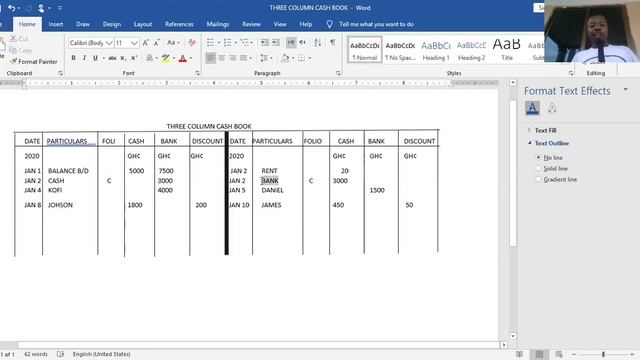Click Clear All Formatting icon
Image resolution: width=640 pixels, height=360 pixels.
pos(192,42)
